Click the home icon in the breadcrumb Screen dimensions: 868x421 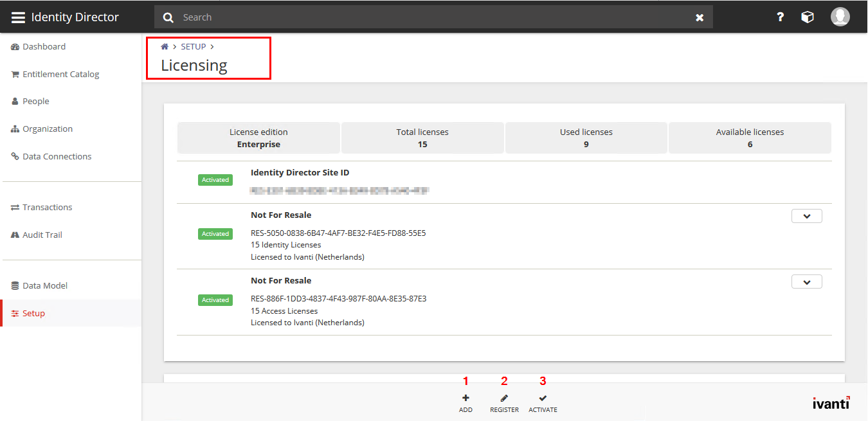(x=164, y=46)
